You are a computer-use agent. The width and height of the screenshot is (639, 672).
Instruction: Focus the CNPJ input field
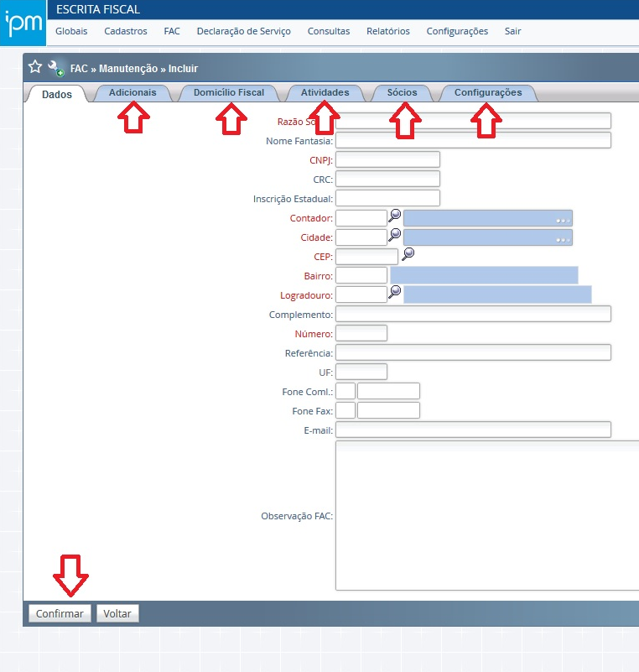(x=387, y=159)
